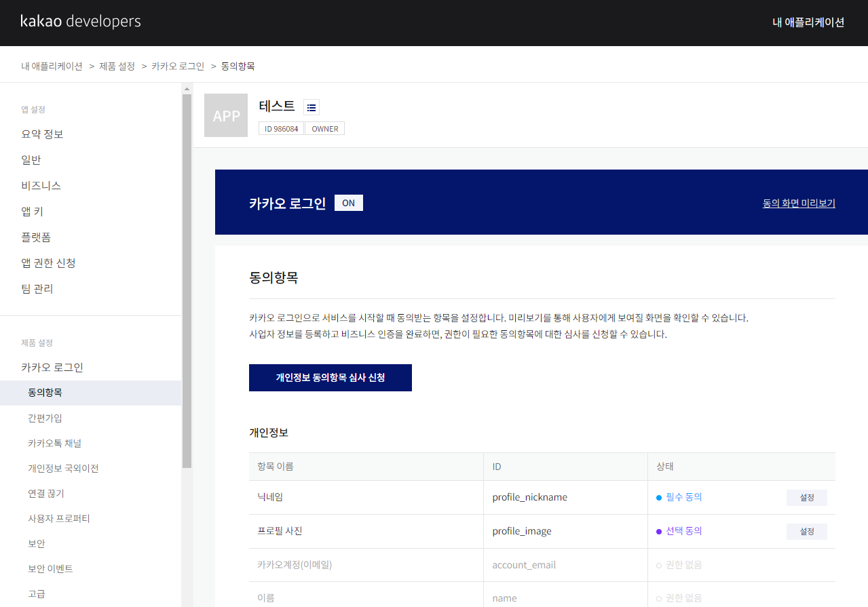Click the 설정 button for 닉네임
The image size is (868, 607).
click(x=807, y=497)
